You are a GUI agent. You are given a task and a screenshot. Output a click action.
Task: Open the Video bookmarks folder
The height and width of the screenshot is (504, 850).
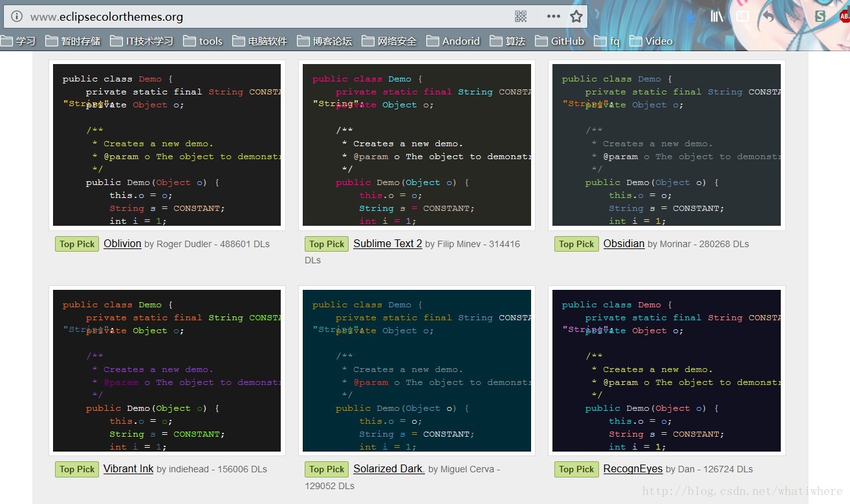click(651, 41)
